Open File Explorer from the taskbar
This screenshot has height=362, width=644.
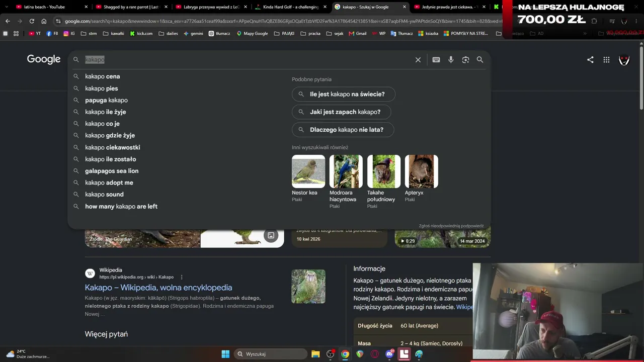click(315, 354)
